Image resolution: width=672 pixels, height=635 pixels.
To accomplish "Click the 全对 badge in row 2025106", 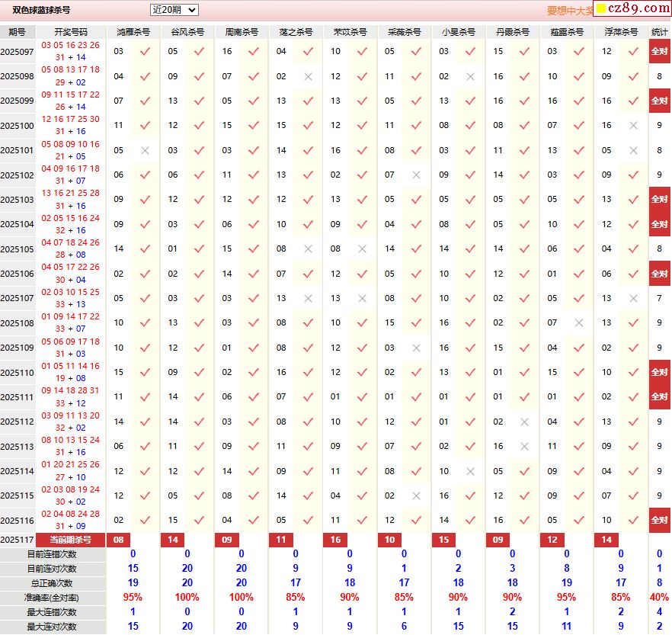I will click(660, 274).
